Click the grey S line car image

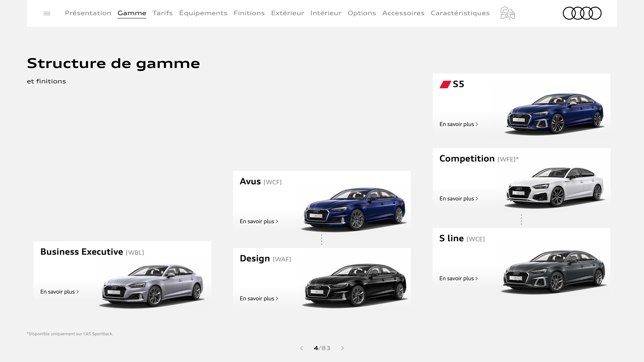554,272
